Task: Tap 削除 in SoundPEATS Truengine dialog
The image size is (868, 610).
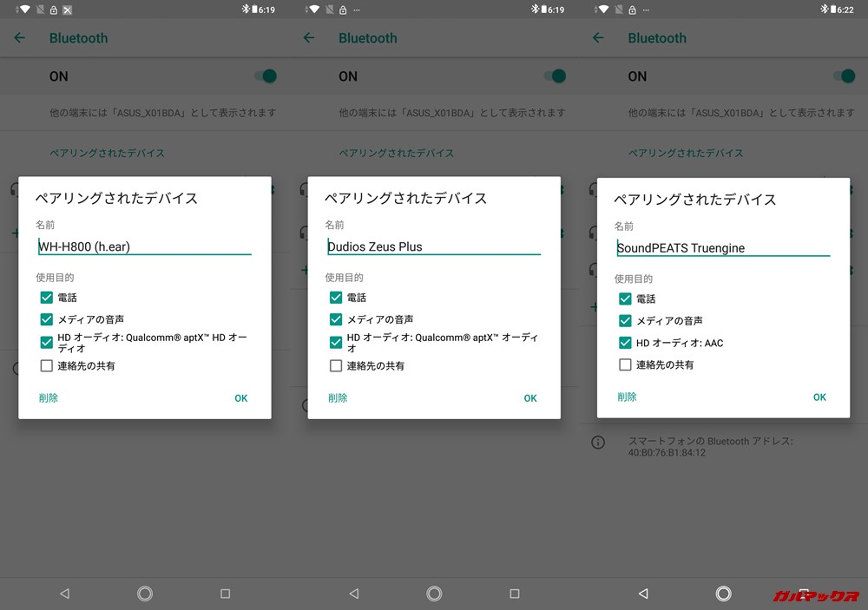Action: 627,397
